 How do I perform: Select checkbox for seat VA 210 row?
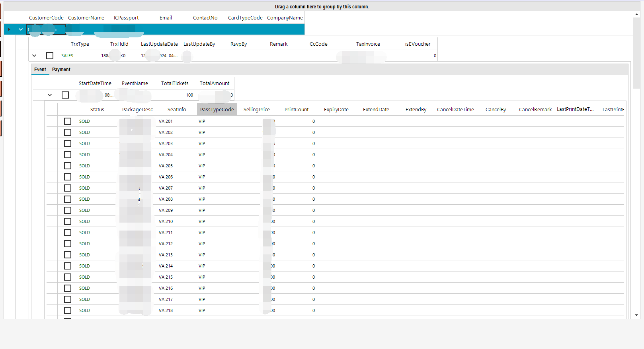68,221
